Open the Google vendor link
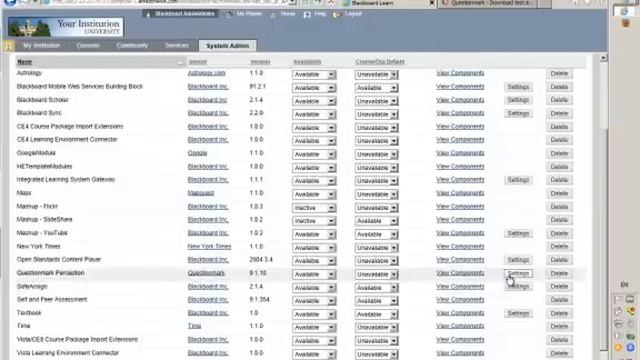 click(x=197, y=153)
